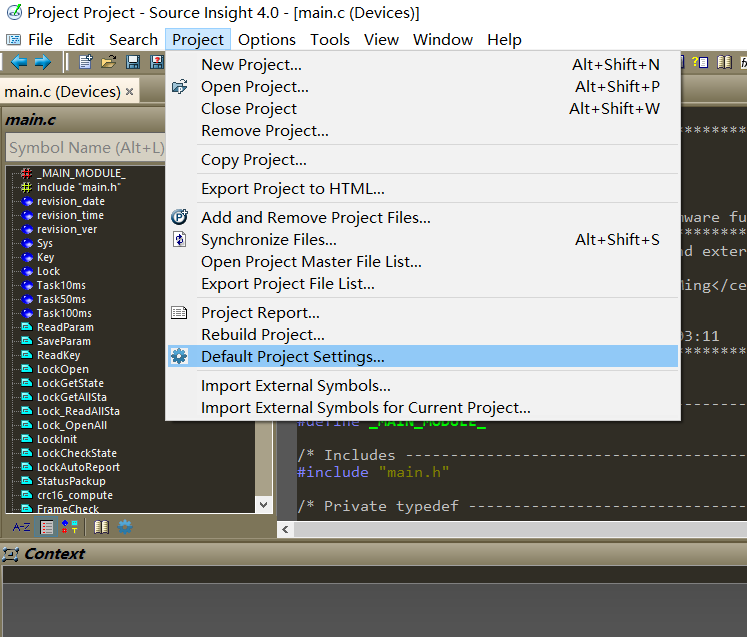
Task: Select revision_time symbol
Action: pos(70,215)
